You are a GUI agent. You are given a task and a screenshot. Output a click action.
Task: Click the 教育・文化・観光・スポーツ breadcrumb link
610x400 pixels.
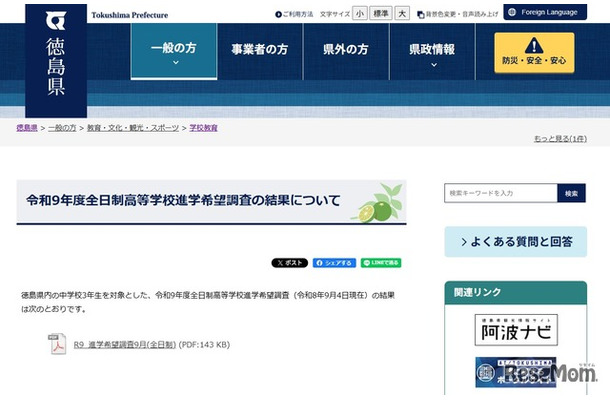point(133,128)
